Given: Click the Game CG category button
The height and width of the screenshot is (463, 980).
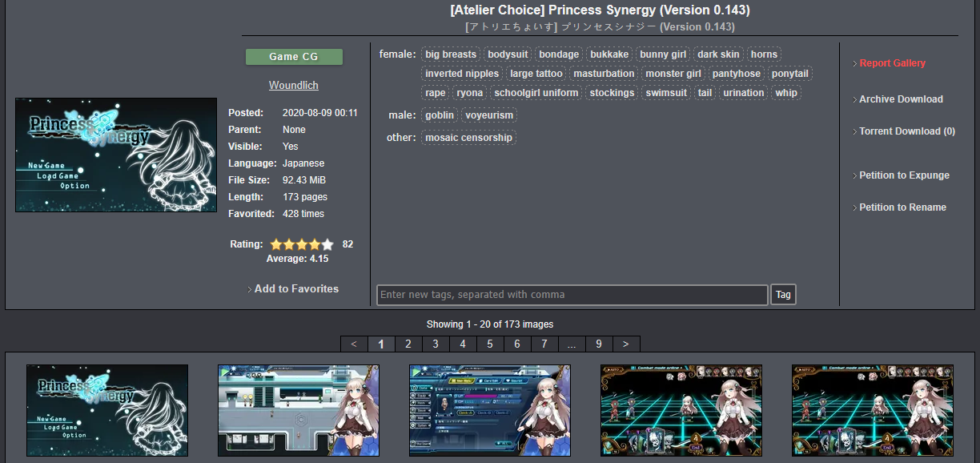Looking at the screenshot, I should 294,57.
